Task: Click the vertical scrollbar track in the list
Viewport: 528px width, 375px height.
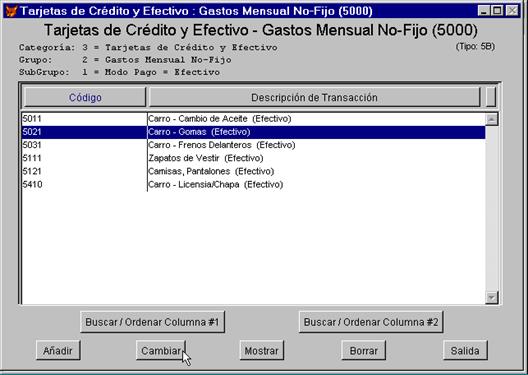Action: click(492, 208)
